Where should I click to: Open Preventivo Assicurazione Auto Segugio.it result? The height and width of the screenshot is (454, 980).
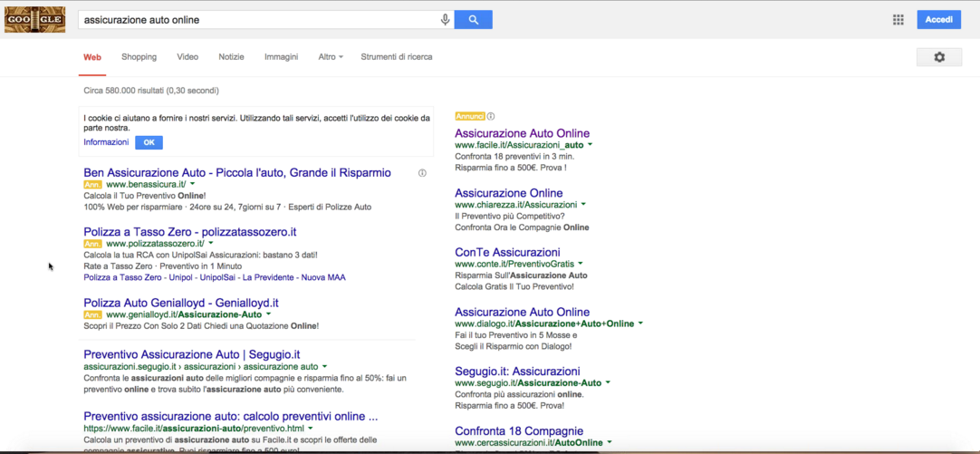(x=192, y=354)
